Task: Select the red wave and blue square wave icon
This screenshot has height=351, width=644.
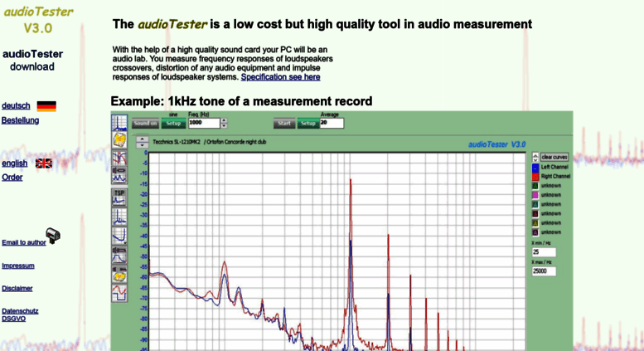Action: click(x=119, y=293)
